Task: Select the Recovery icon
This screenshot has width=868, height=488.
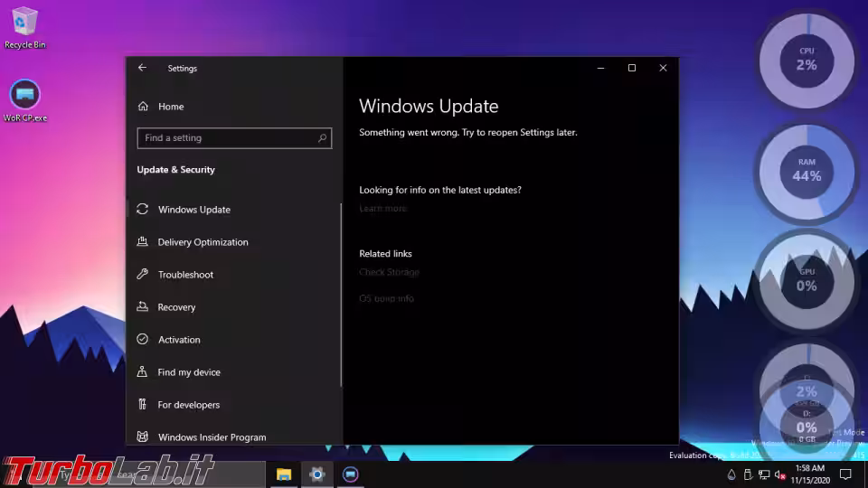Action: 142,306
